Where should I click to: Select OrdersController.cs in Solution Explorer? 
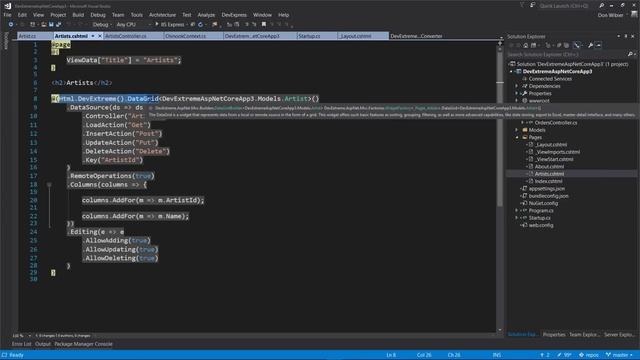click(556, 122)
